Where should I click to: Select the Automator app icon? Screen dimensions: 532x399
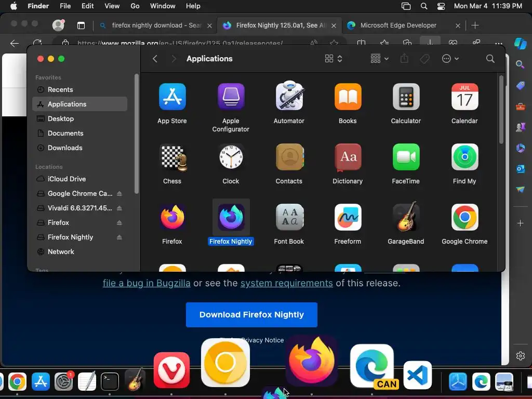tap(289, 96)
